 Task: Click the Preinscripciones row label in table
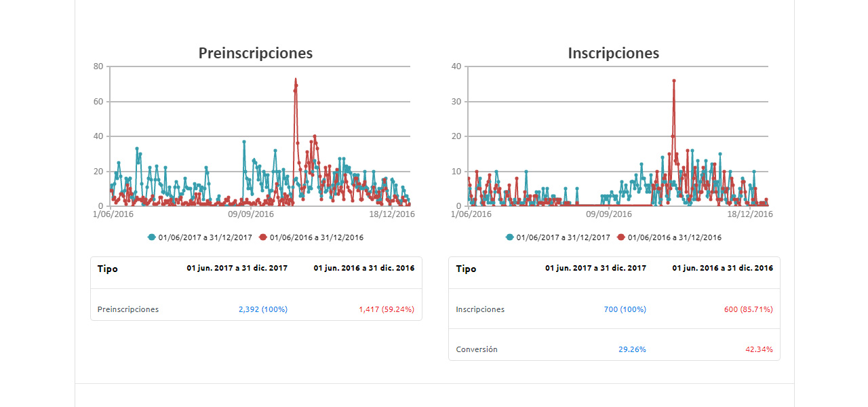click(x=128, y=309)
